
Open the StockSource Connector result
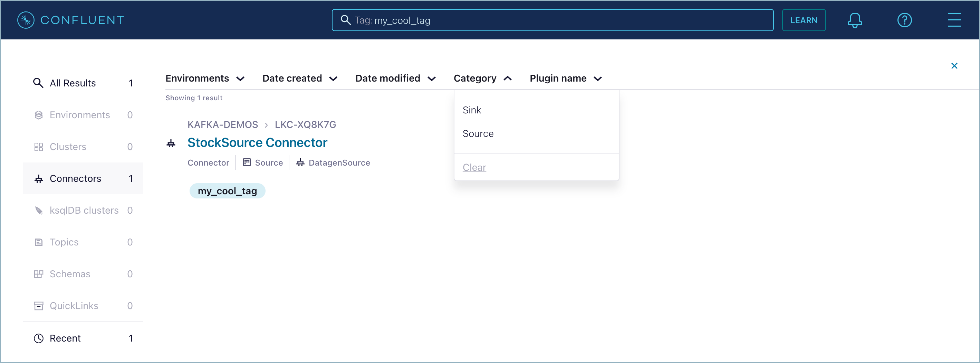coord(257,142)
